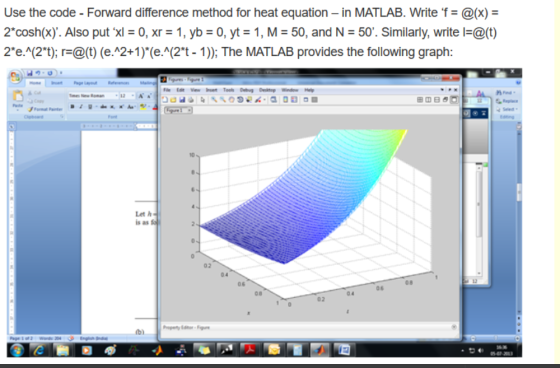
Task: Open the Brush tool color dropdown arrow
Action: pos(264,100)
